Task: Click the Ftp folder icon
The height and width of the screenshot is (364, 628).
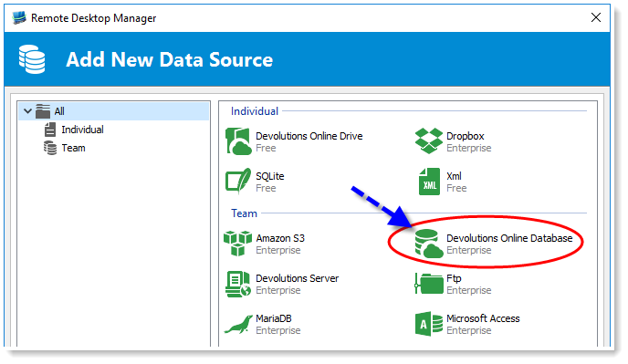Action: pos(429,284)
